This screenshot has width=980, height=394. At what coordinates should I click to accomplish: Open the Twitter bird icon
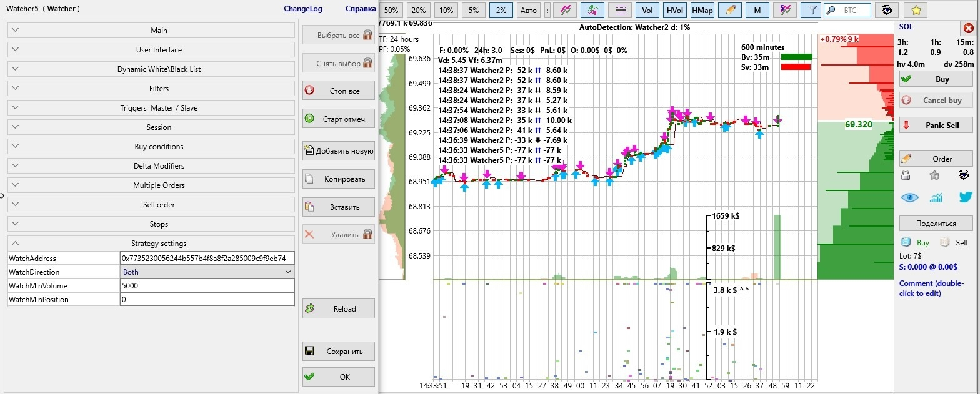click(966, 197)
